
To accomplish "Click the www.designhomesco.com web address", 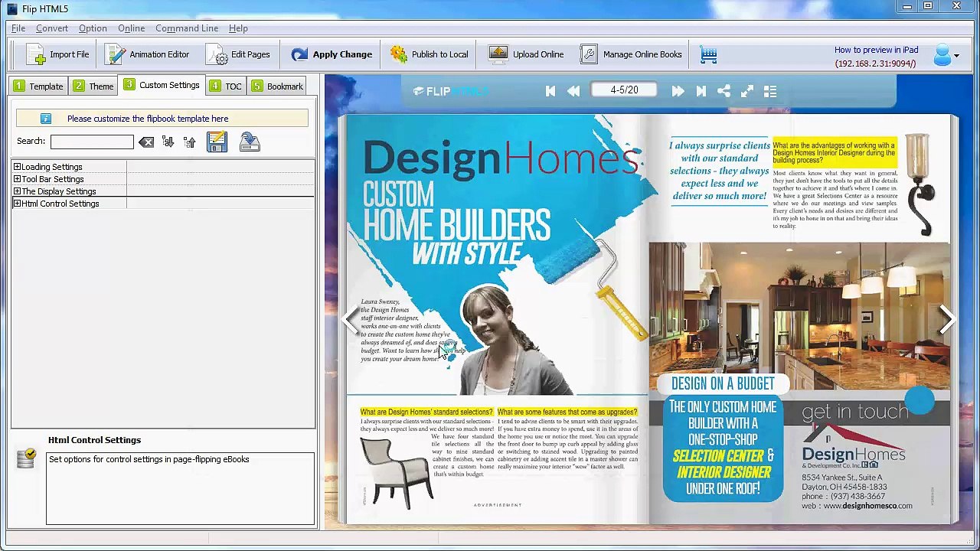I will tap(867, 506).
